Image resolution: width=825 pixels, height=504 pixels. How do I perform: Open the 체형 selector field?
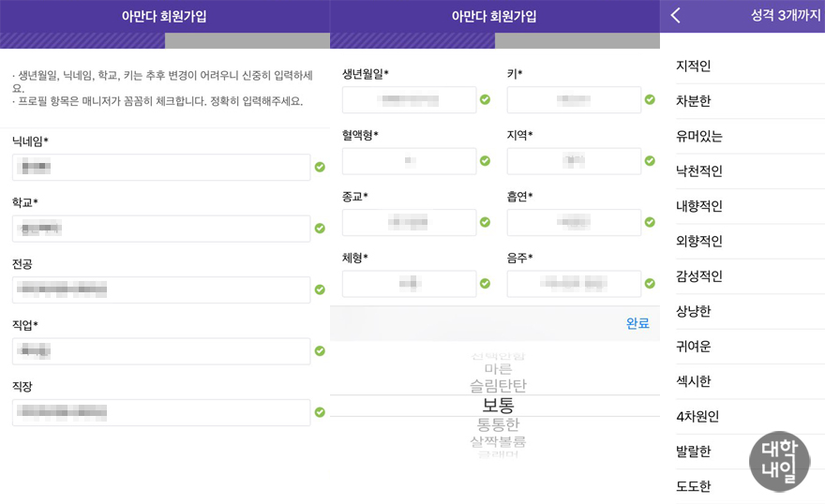(410, 284)
